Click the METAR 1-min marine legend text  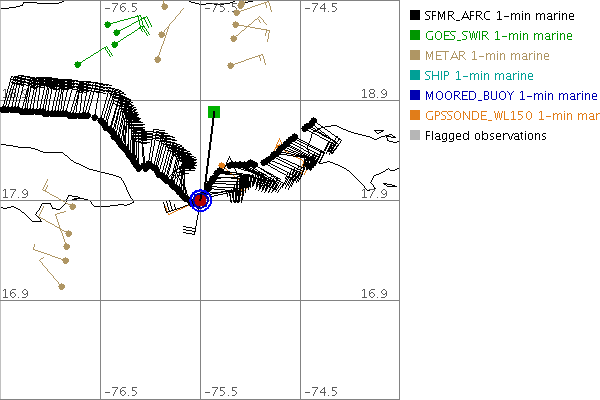pos(487,56)
